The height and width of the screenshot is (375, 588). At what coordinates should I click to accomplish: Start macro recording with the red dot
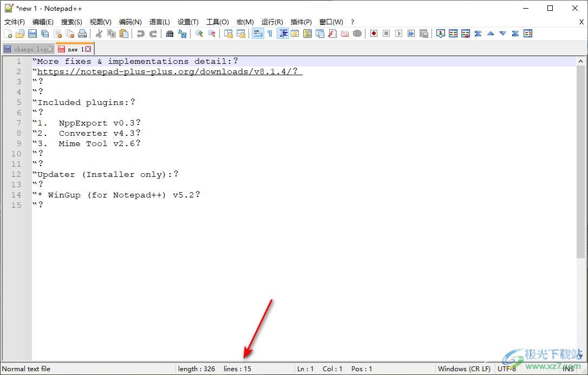click(x=374, y=34)
